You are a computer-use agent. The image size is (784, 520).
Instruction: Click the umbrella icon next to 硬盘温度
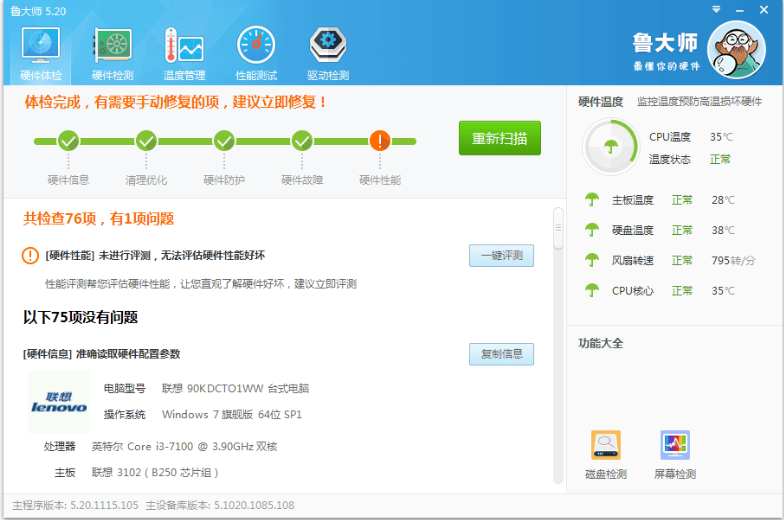(x=592, y=230)
